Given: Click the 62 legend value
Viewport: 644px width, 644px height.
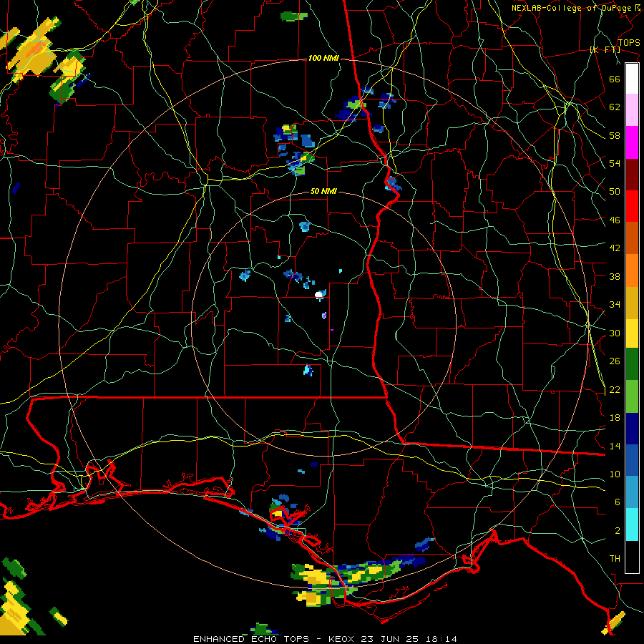Looking at the screenshot, I should click(615, 107).
